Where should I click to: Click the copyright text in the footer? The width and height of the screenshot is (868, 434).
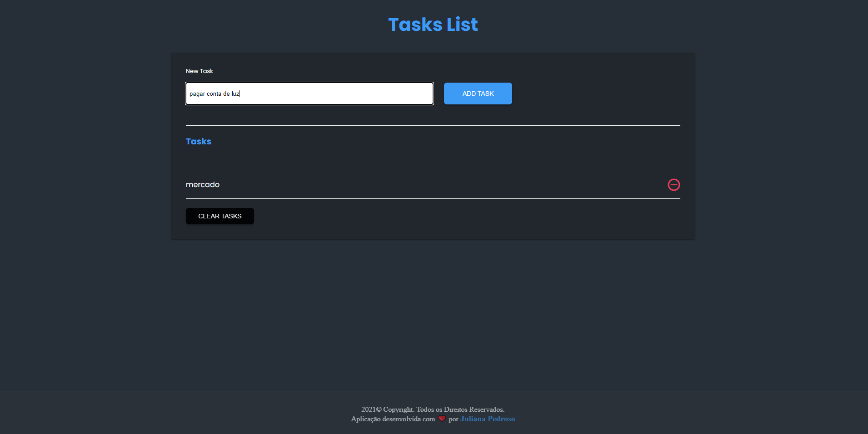[x=432, y=409]
